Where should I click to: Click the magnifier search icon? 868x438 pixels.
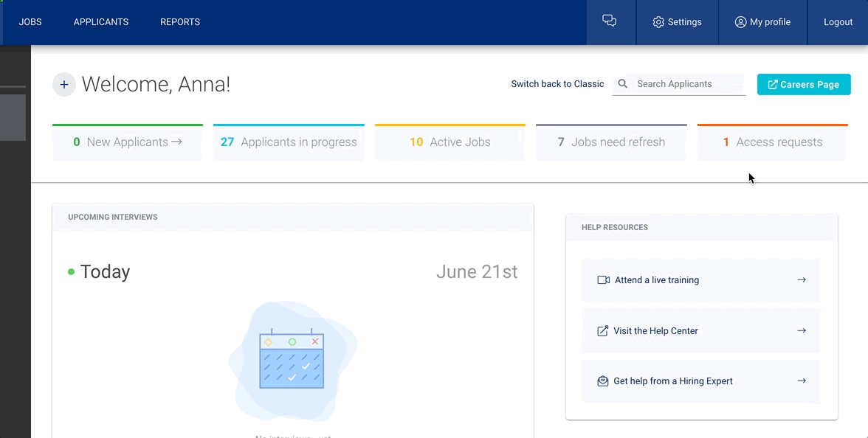coord(623,84)
